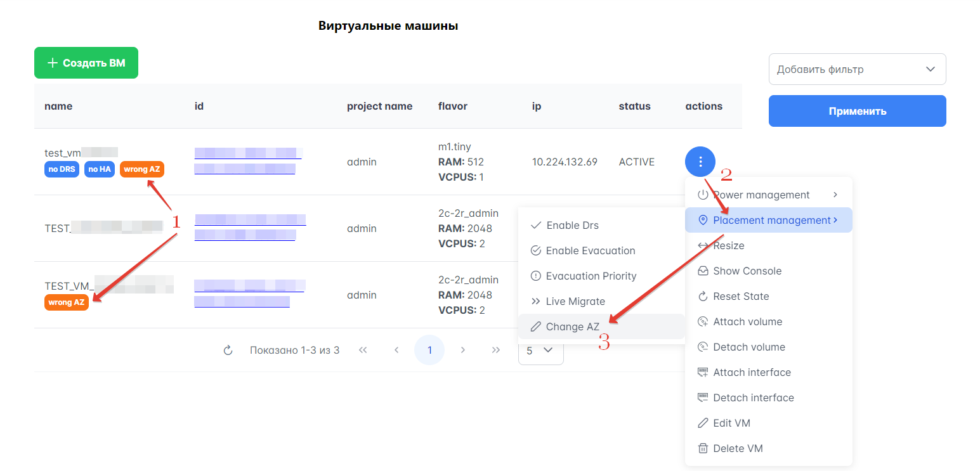Click the Создать ВМ button
980x471 pixels.
[86, 63]
